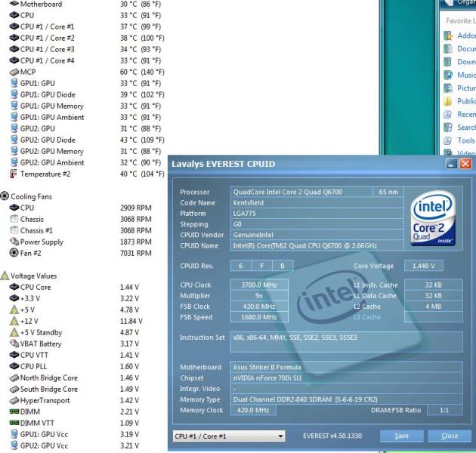Select the CPU VTT voltage row
Viewport: 476px width, 453px height.
(x=74, y=355)
